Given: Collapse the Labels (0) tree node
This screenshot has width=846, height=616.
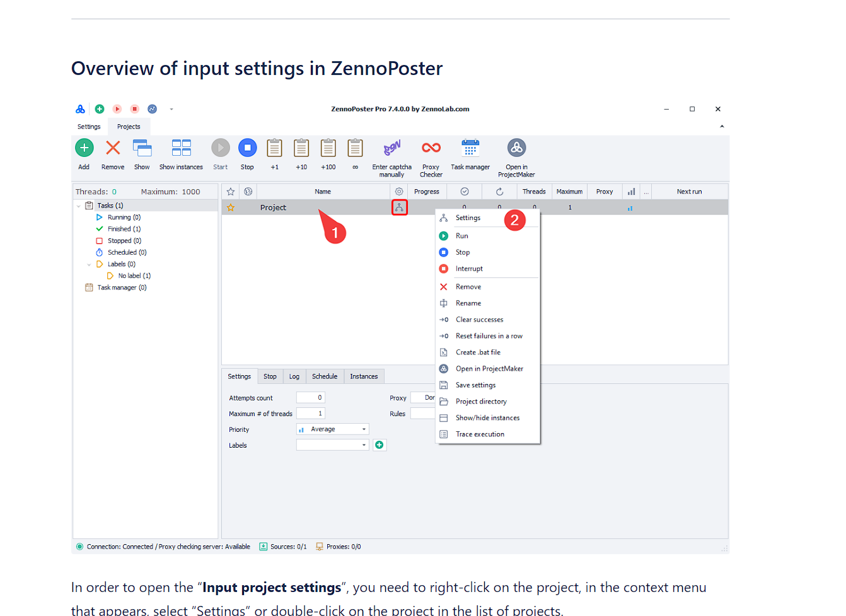Looking at the screenshot, I should pyautogui.click(x=89, y=265).
